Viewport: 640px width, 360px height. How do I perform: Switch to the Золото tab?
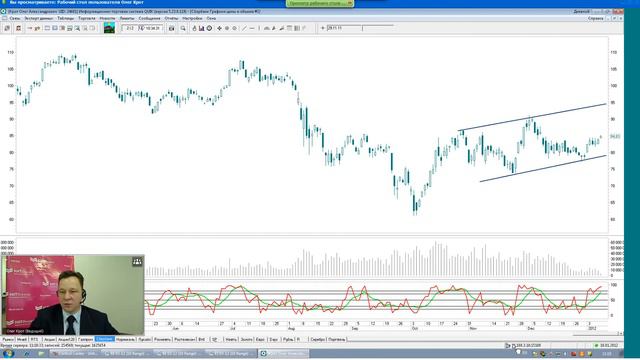point(247,339)
